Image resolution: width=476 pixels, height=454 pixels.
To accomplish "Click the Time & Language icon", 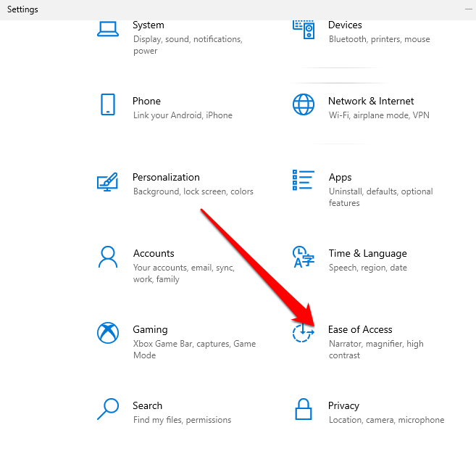I will [304, 257].
